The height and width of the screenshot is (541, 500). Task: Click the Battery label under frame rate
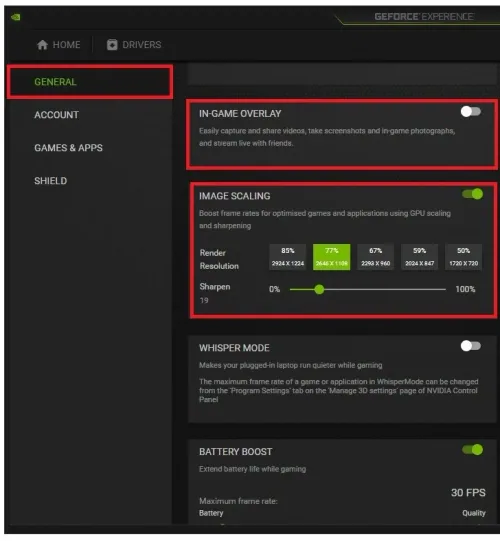pos(211,513)
